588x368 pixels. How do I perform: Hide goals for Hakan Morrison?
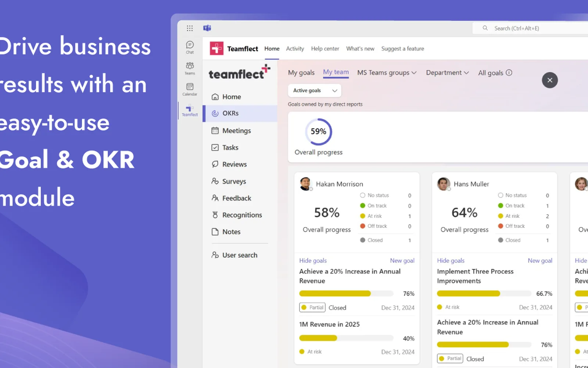point(313,261)
